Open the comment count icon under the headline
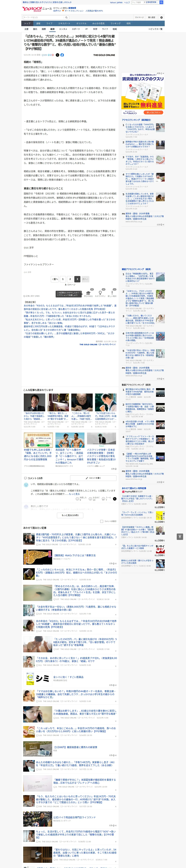Viewport: 186px width, 868px height. pos(44,55)
